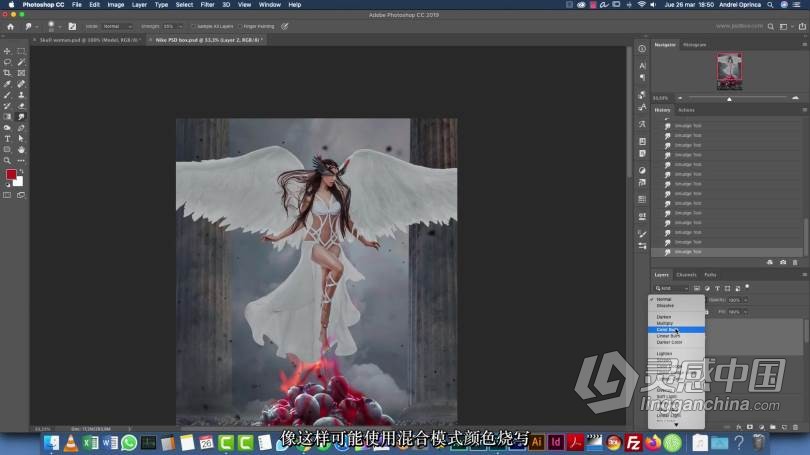Toggle adjustment layer filter in Layers panel
This screenshot has width=810, height=455.
(707, 288)
